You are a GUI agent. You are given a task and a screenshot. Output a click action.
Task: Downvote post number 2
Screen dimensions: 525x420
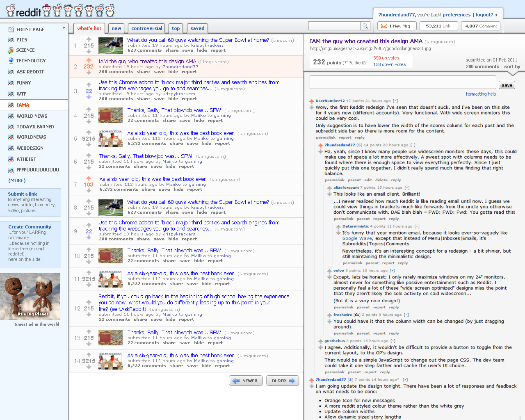click(x=89, y=73)
